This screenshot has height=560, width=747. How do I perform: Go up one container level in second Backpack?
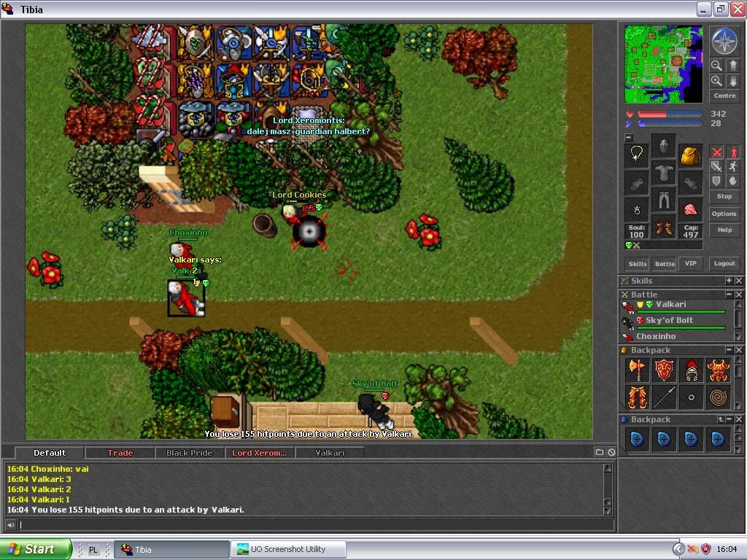point(721,419)
